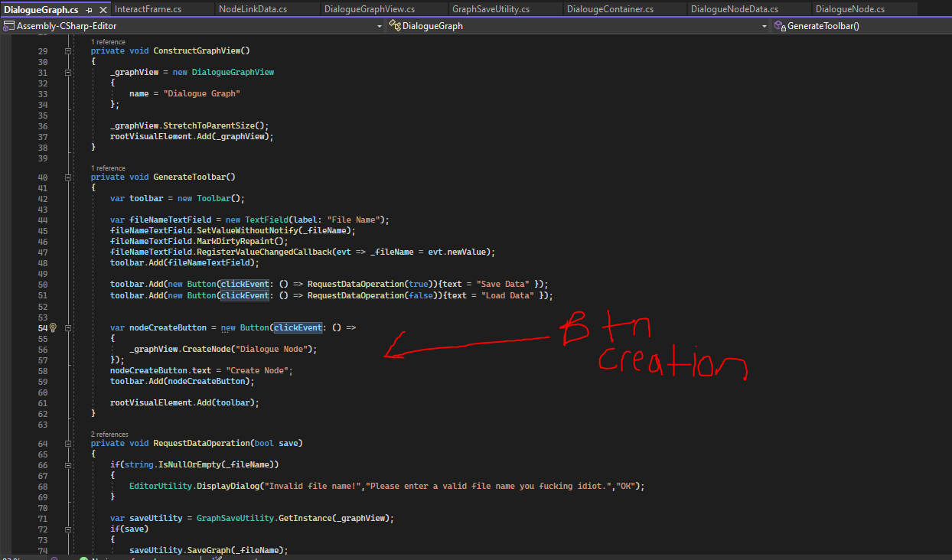The width and height of the screenshot is (952, 560).
Task: Click the line number 40 in the gutter
Action: pyautogui.click(x=43, y=177)
